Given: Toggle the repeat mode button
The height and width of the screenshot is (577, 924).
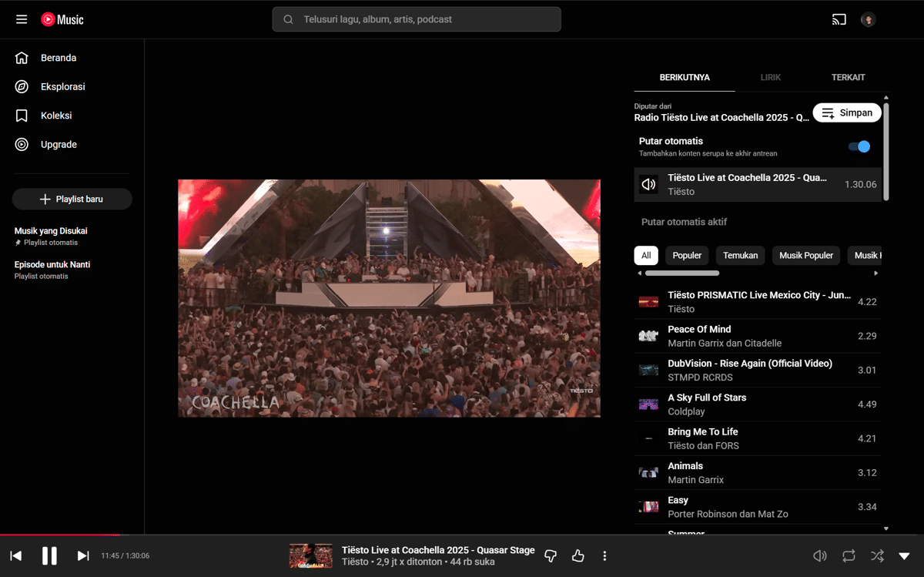Looking at the screenshot, I should tap(849, 556).
